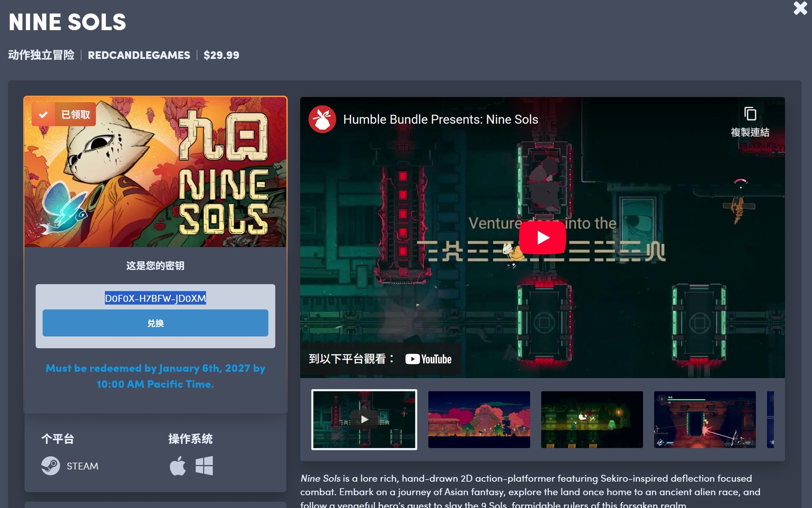Click the Nine Sols cover art image
The height and width of the screenshot is (508, 812).
155,172
